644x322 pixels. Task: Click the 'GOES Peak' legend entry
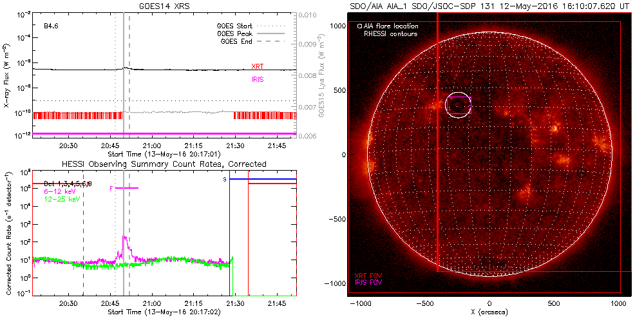coord(236,33)
